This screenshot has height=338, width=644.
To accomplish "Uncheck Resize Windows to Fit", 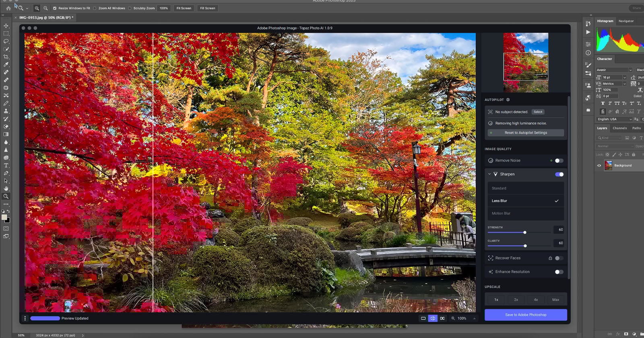I will click(55, 8).
